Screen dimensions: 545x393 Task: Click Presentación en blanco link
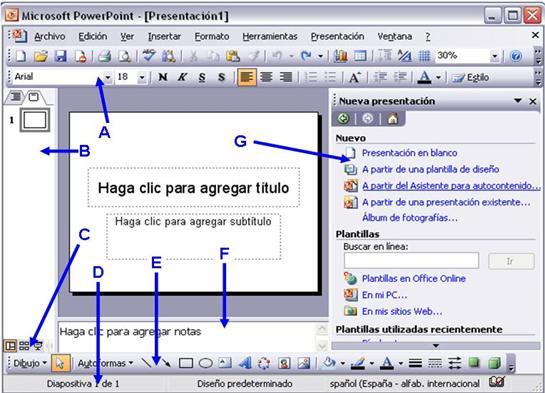click(x=409, y=153)
